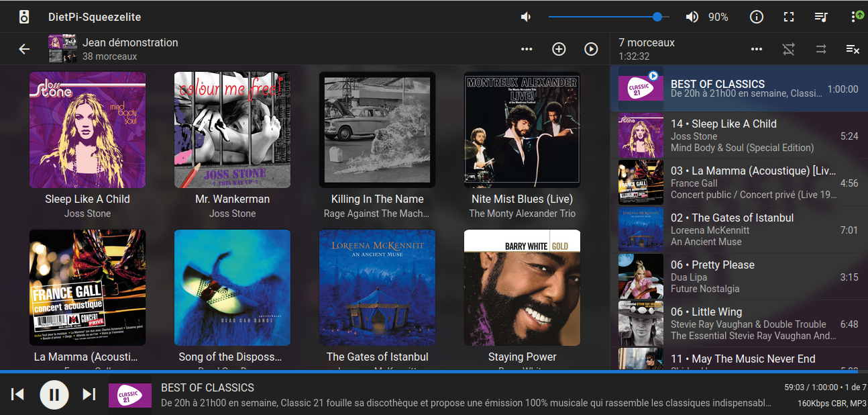Screen dimensions: 868x415
Task: Click The Monty Alexander Trio artist name
Action: click(x=522, y=214)
